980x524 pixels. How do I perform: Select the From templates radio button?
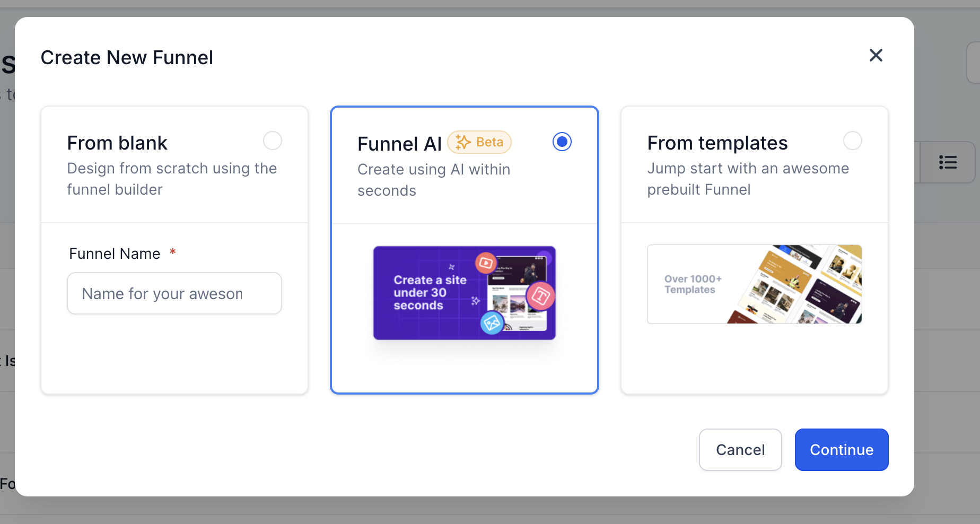click(x=852, y=141)
